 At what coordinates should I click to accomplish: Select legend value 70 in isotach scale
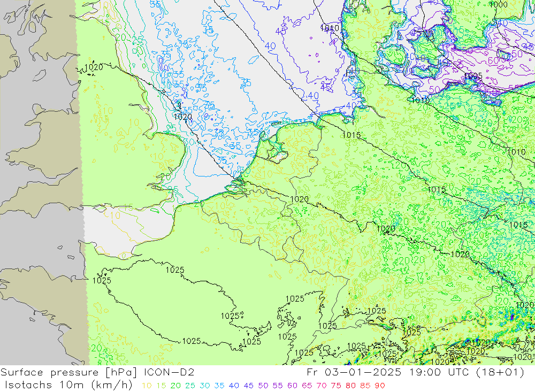322,386
